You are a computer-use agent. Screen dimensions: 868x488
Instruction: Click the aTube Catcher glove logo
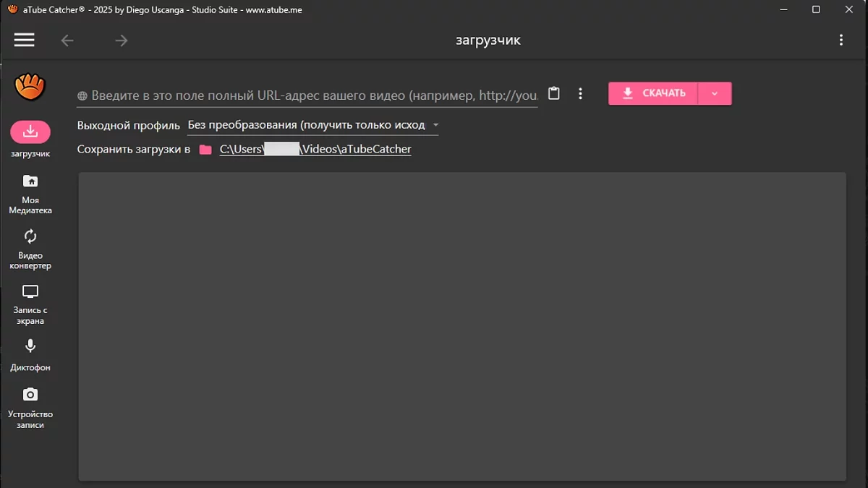point(30,87)
